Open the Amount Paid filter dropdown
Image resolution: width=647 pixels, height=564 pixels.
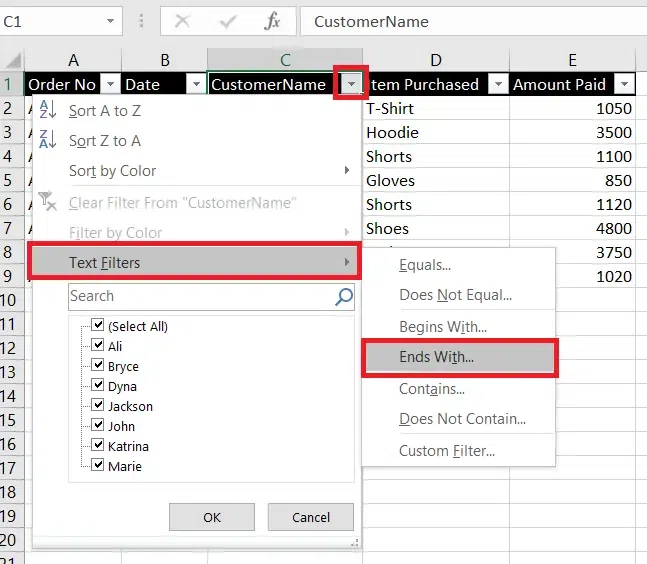(624, 85)
